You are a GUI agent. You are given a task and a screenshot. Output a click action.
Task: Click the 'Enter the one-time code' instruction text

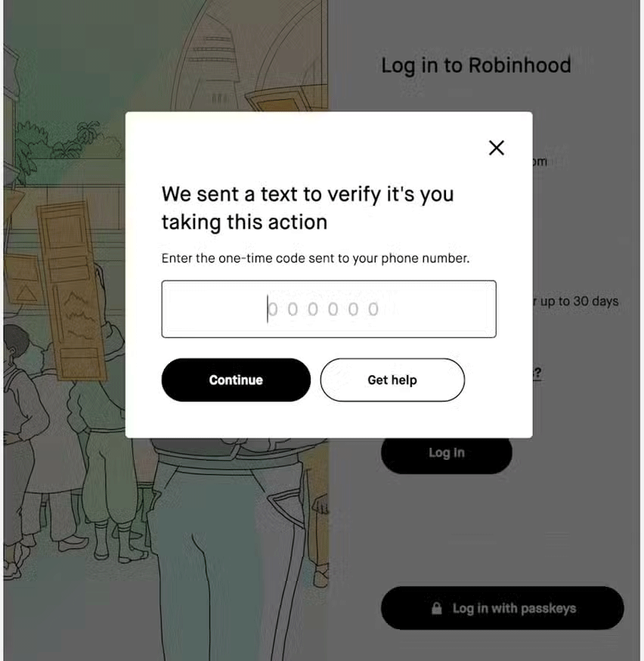(x=315, y=258)
